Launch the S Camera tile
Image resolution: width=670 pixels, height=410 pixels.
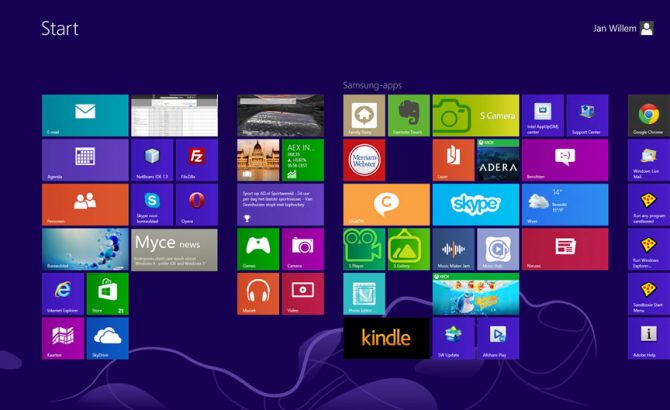476,115
